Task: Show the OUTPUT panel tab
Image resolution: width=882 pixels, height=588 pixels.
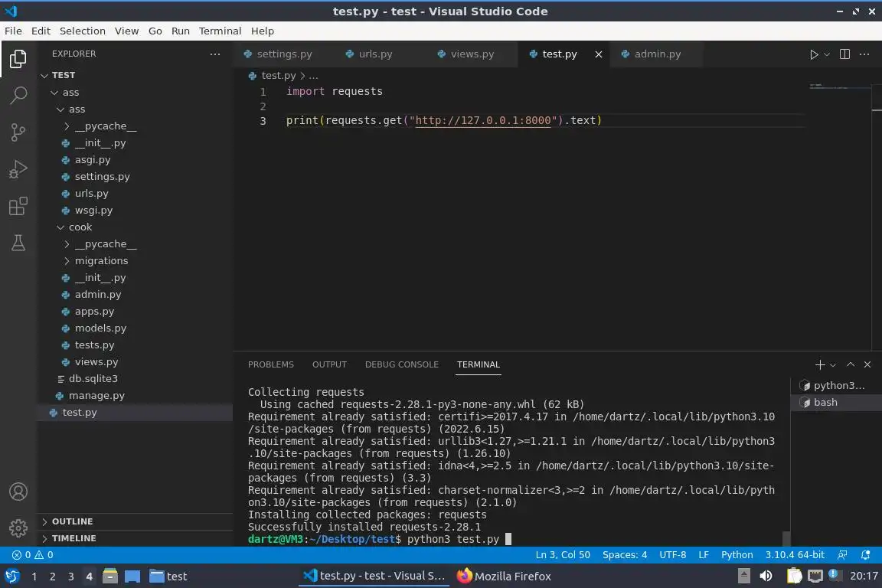Action: (x=329, y=364)
